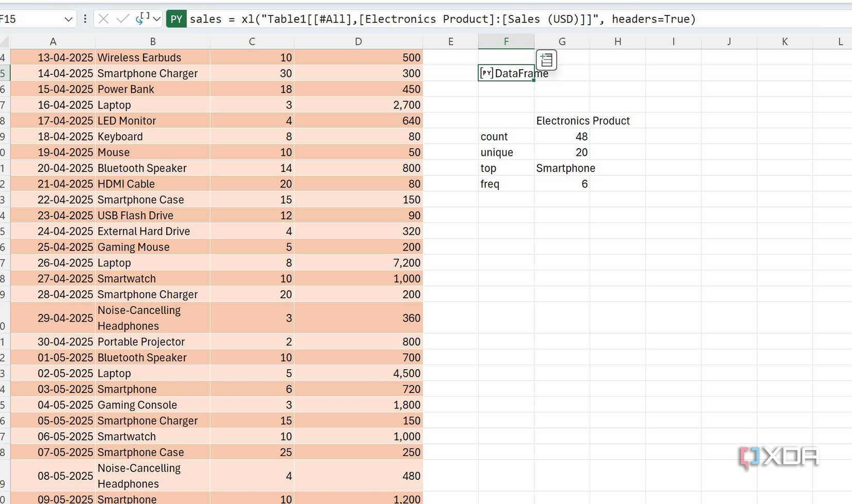
Task: Select column header G
Action: [x=562, y=41]
